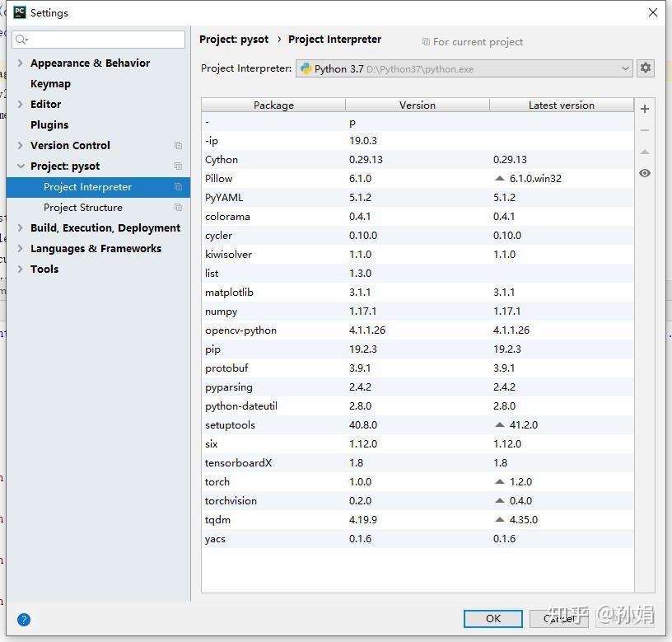The width and height of the screenshot is (672, 642).
Task: Select the python-dateutil package row
Action: (x=418, y=405)
